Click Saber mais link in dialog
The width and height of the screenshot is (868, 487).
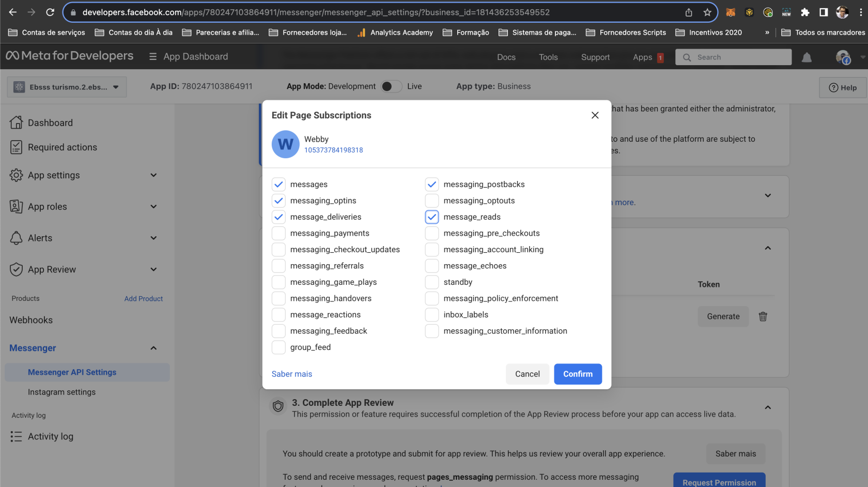292,374
